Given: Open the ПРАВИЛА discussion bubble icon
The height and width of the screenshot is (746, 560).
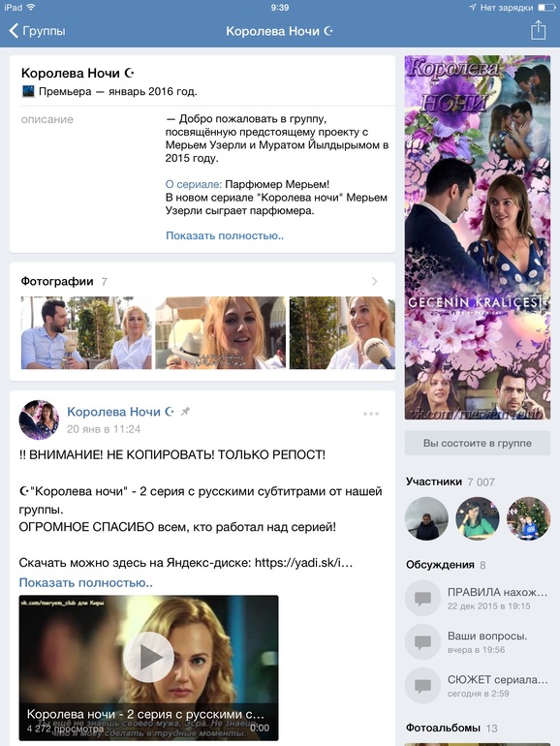Looking at the screenshot, I should (x=422, y=598).
